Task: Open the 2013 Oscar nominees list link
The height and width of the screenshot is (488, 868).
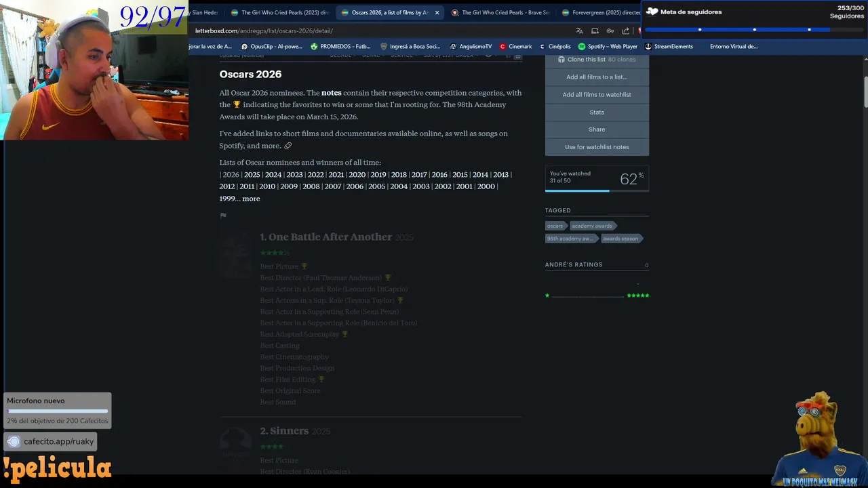Action: 500,175
